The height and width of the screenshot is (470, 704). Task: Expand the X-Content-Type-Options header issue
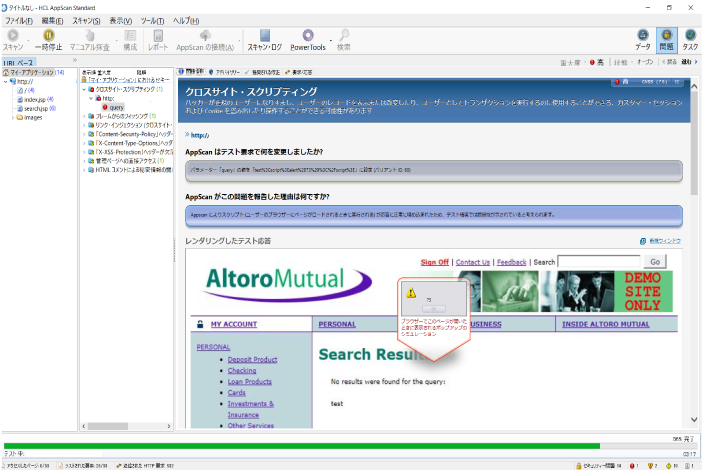84,143
